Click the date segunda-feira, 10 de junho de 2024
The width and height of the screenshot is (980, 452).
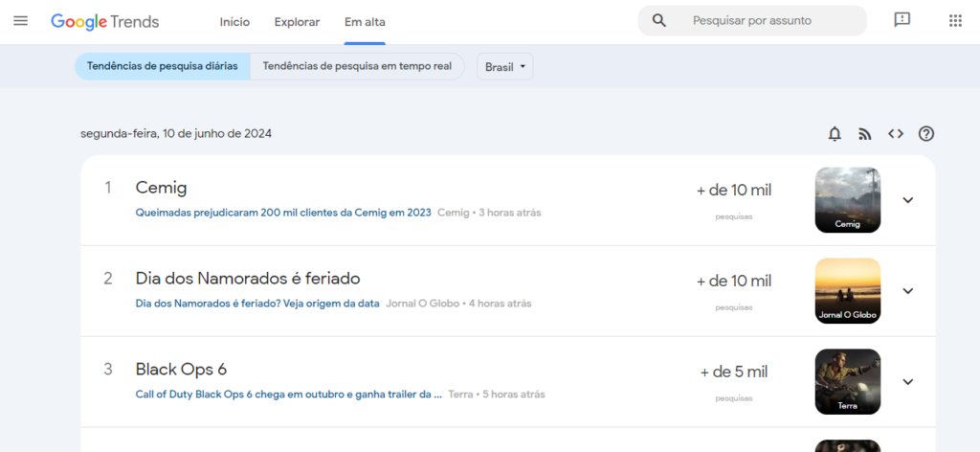176,133
